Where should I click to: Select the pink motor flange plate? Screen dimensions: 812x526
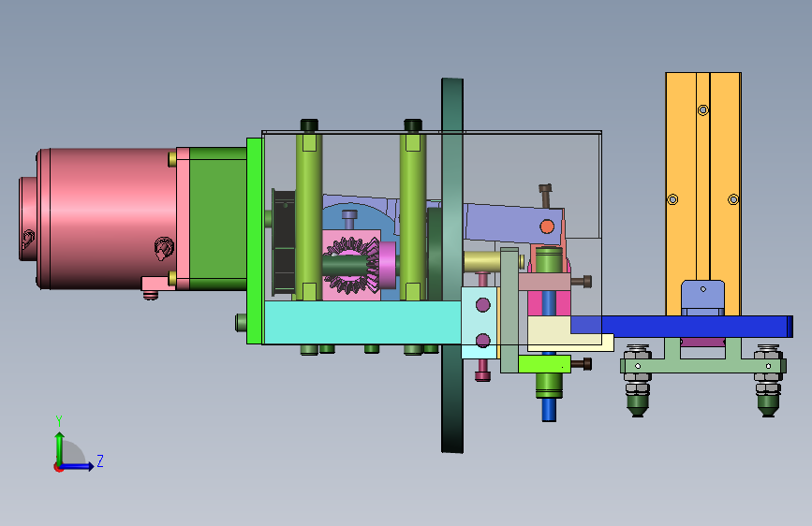coord(183,218)
